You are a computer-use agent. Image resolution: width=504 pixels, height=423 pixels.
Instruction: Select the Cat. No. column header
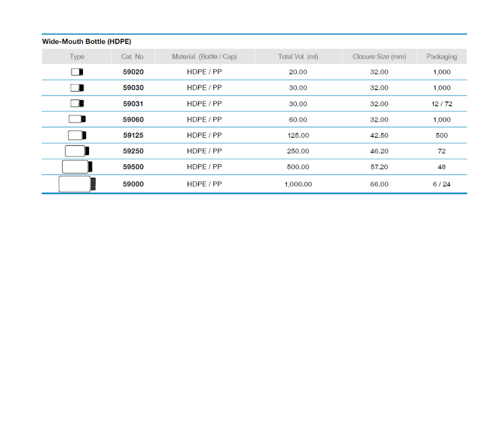[x=133, y=56]
